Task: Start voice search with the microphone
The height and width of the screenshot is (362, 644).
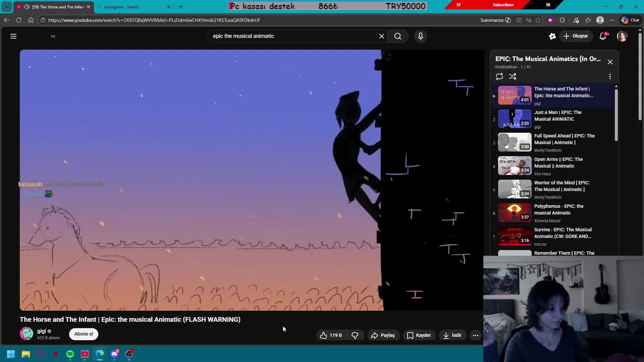Action: point(421,36)
